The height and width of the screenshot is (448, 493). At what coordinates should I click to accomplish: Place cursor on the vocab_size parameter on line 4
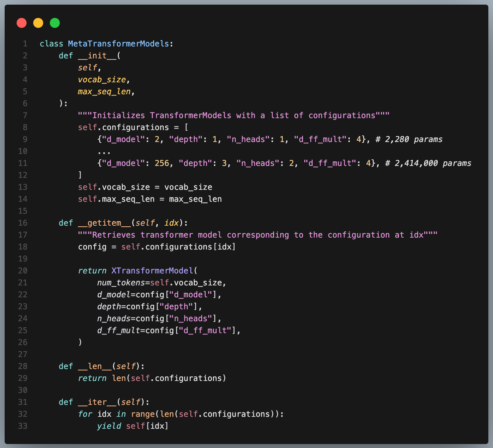click(102, 80)
